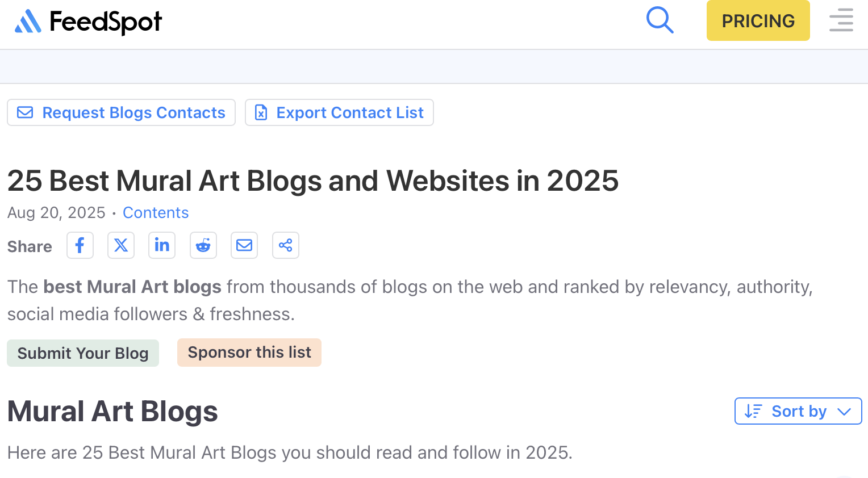868x478 pixels.
Task: Click the Sort by chevron arrow
Action: tap(844, 412)
